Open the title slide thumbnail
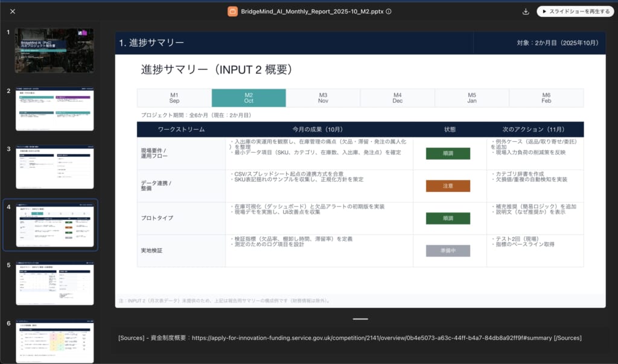 (x=54, y=50)
